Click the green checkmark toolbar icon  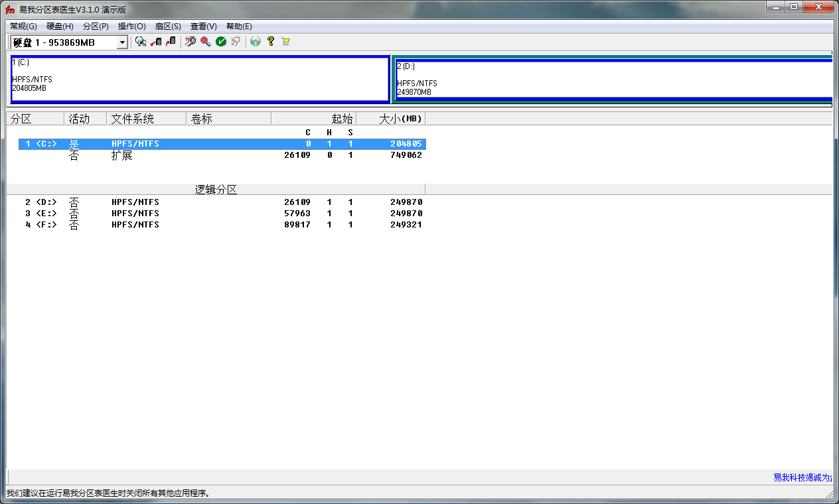click(221, 42)
